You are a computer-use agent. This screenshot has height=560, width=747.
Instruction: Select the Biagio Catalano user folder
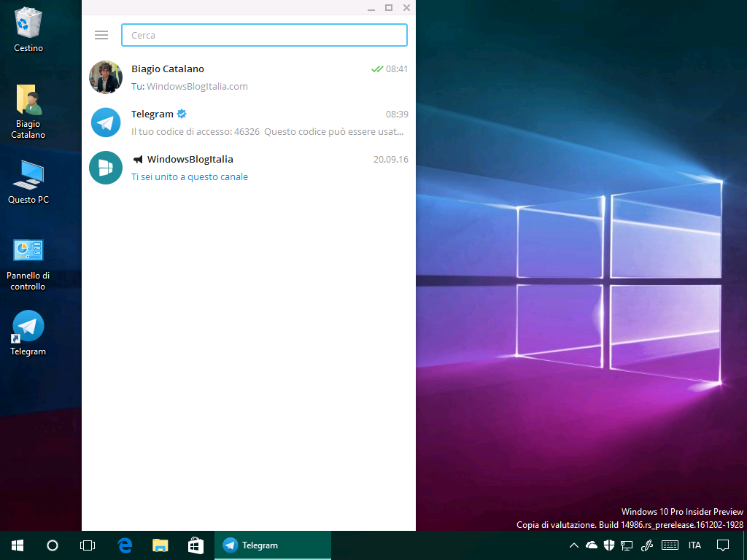(x=28, y=112)
